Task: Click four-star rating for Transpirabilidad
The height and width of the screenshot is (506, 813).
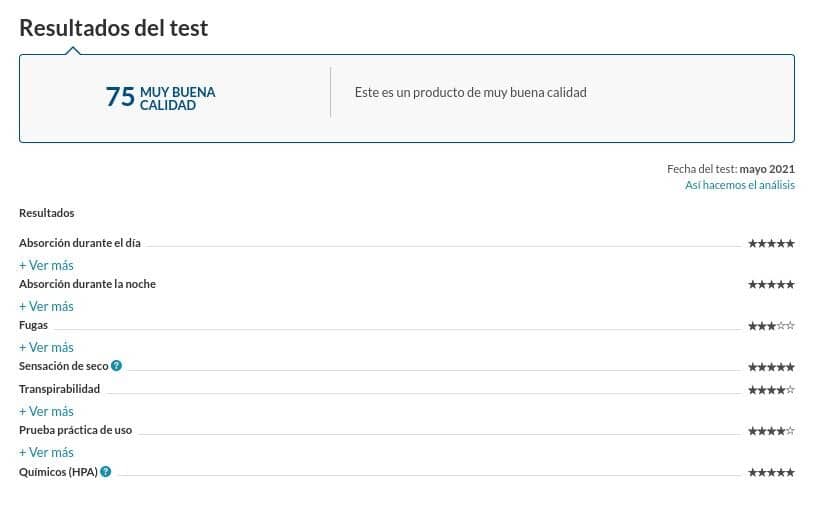Action: click(x=771, y=390)
